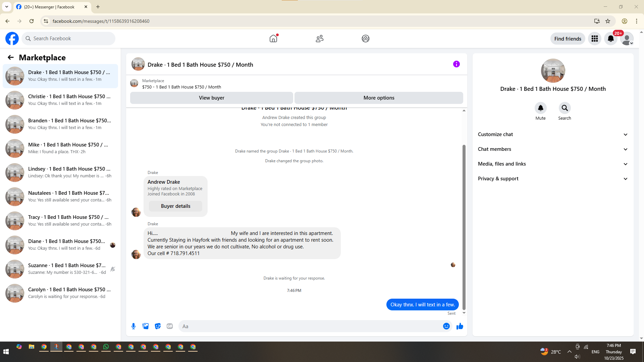The image size is (644, 362).
Task: Go to Facebook Home tab
Action: [x=273, y=39]
